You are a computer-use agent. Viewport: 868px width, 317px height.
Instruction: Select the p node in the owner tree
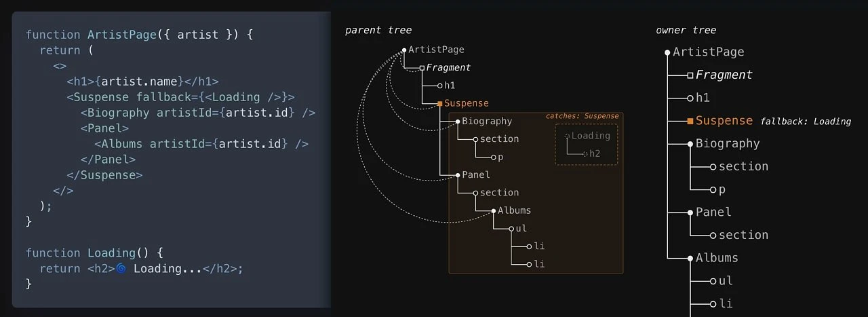723,190
